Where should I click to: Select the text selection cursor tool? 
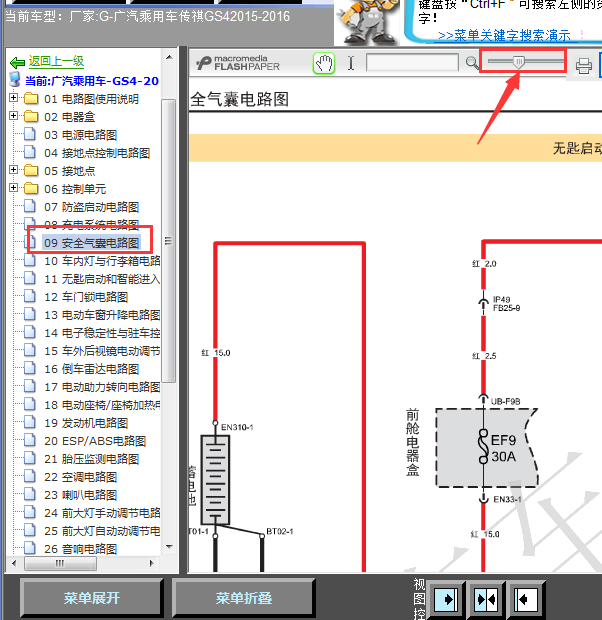pyautogui.click(x=351, y=63)
